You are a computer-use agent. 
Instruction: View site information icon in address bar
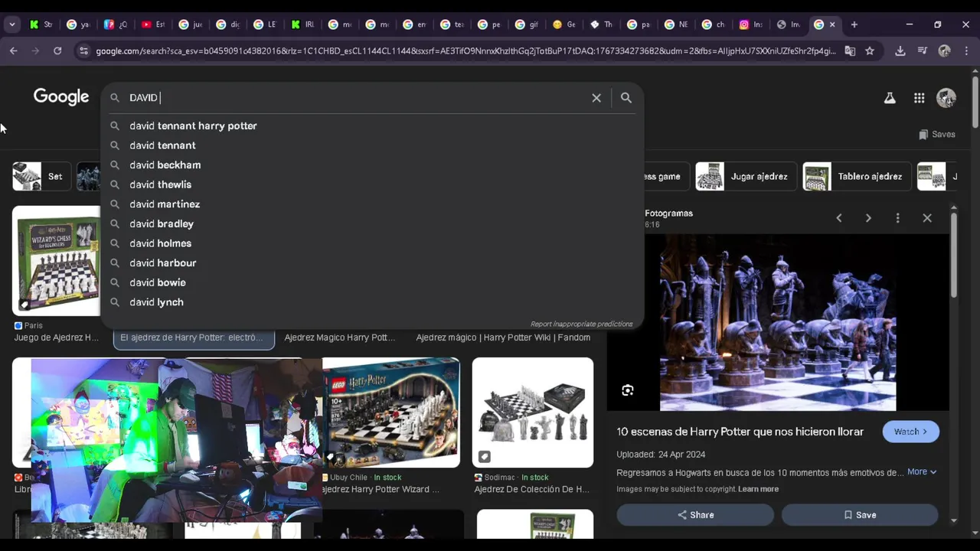click(x=83, y=51)
